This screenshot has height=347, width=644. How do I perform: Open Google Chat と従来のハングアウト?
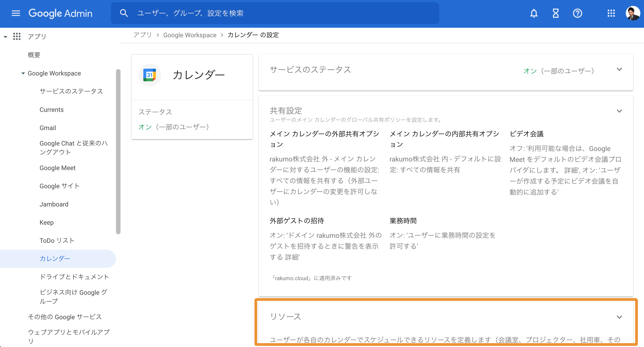click(74, 148)
